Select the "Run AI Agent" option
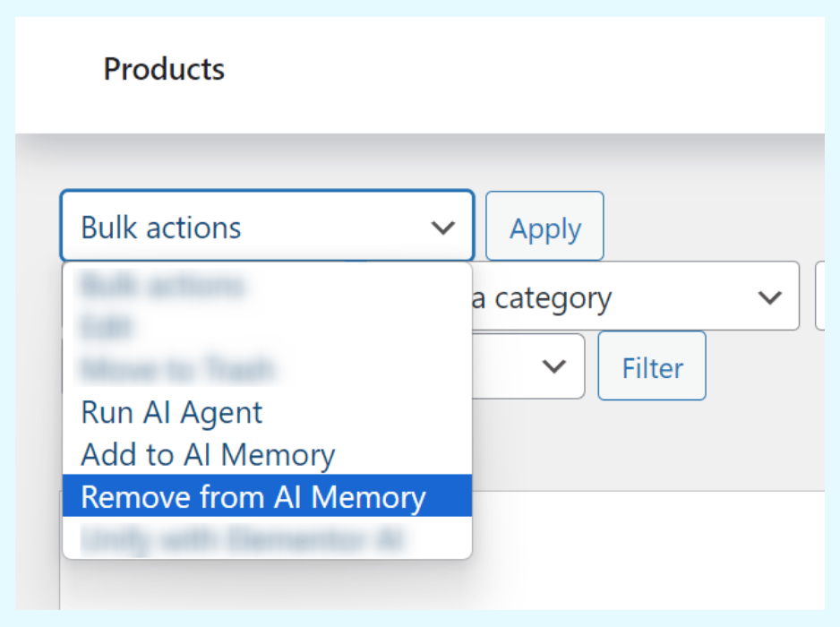This screenshot has width=840, height=627. tap(172, 412)
